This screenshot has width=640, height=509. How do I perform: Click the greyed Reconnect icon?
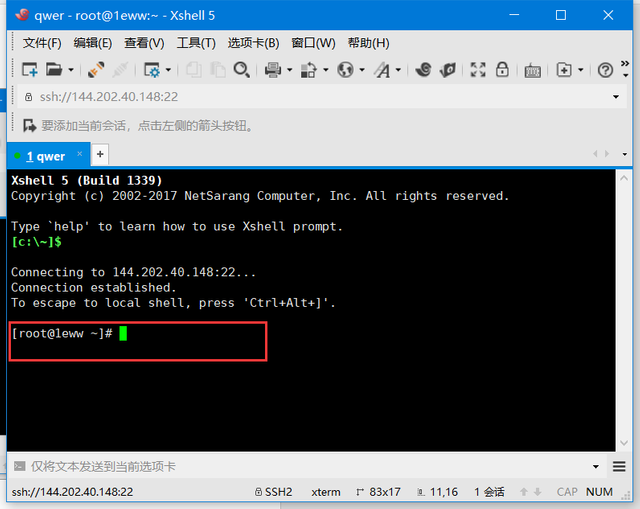pyautogui.click(x=120, y=70)
